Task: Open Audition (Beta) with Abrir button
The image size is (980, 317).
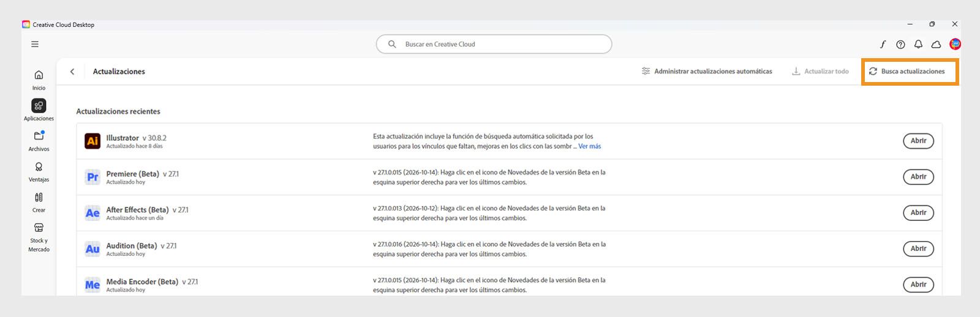Action: [918, 248]
